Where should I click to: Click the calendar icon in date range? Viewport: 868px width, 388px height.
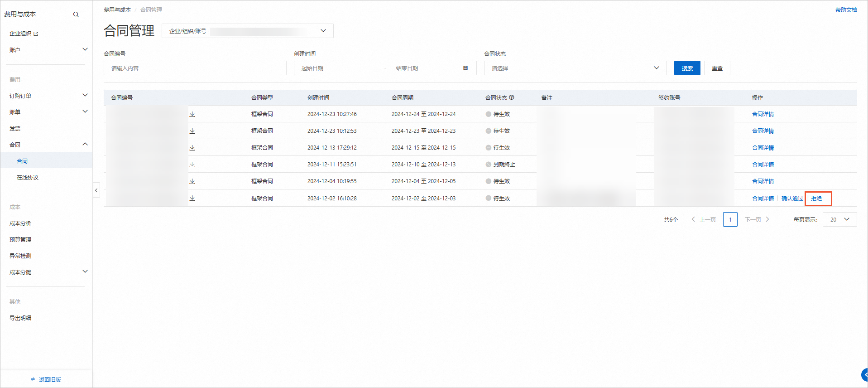point(465,68)
